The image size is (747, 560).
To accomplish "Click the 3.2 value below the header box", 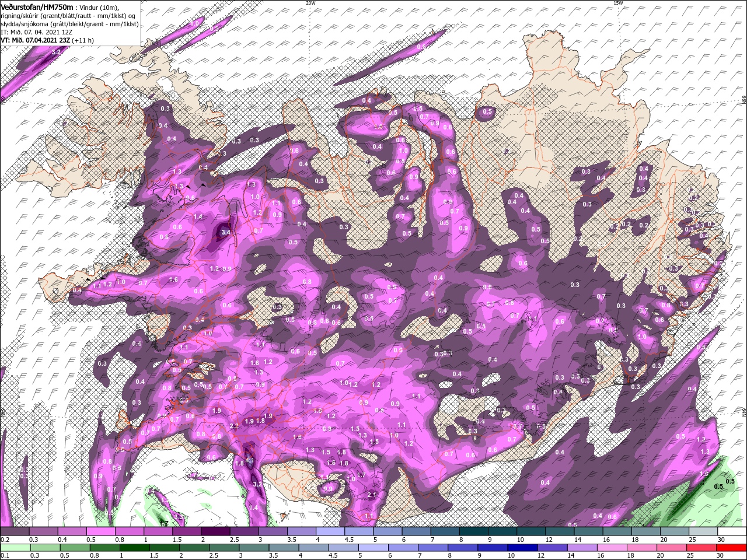I will [56, 52].
